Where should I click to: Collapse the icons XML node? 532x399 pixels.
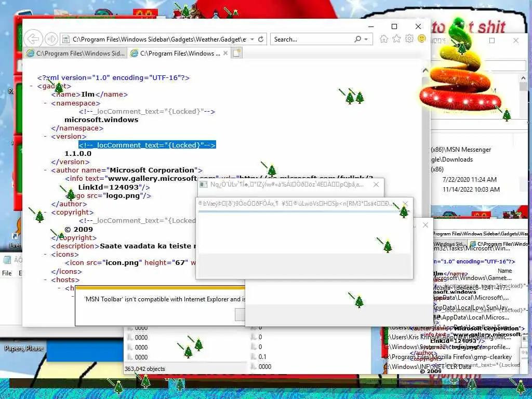45,254
